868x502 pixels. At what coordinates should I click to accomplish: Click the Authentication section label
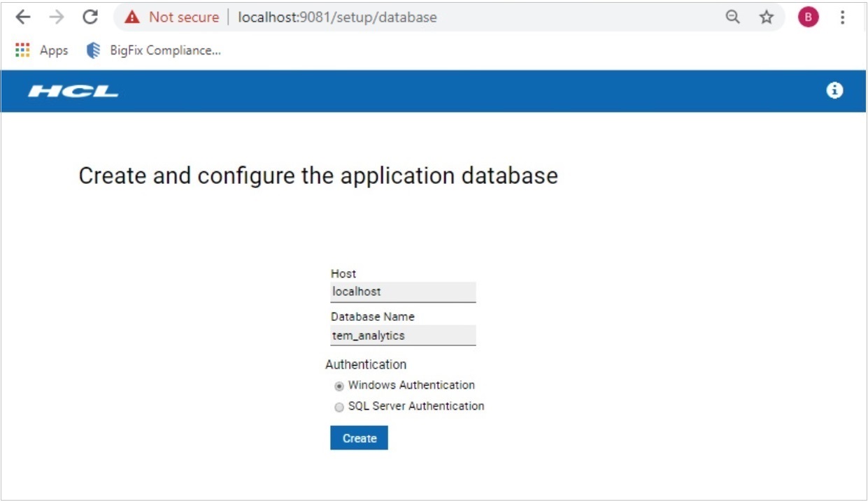366,364
